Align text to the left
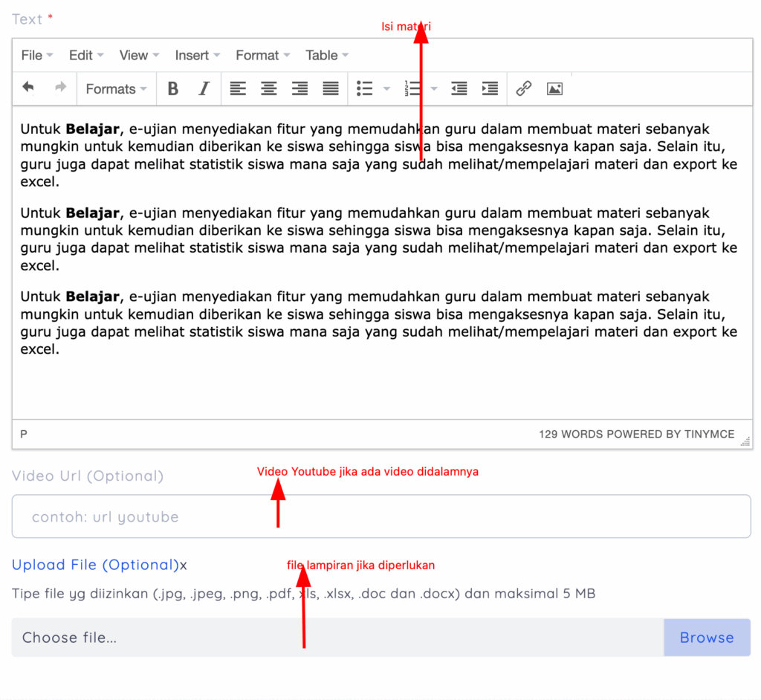761x700 pixels. tap(238, 89)
